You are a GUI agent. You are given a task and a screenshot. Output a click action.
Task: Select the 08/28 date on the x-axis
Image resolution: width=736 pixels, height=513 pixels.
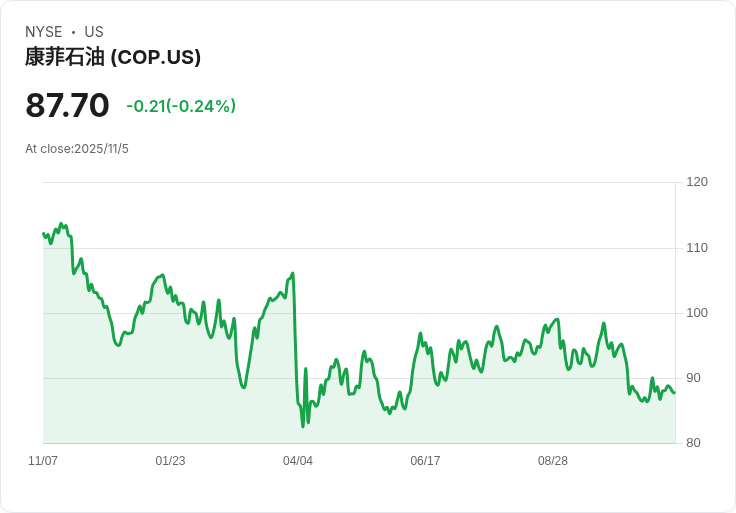point(553,461)
